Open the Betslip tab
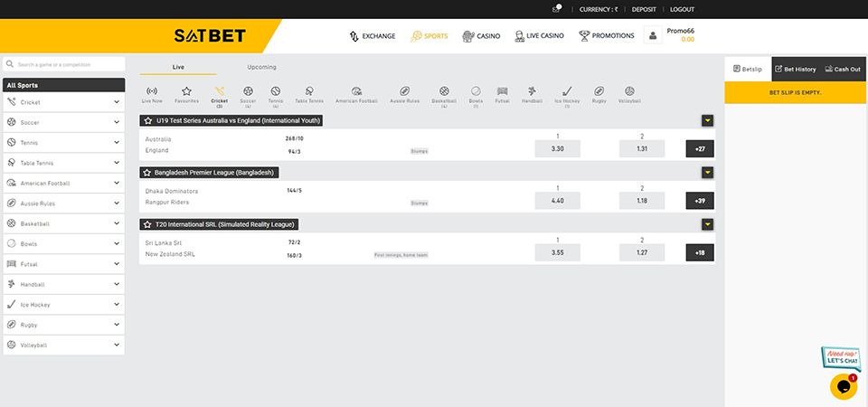 tap(748, 70)
